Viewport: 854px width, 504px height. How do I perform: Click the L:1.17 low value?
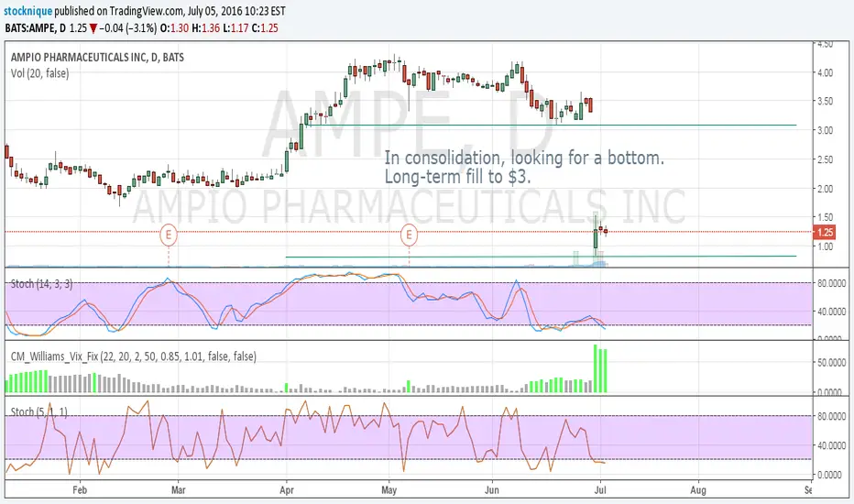click(235, 27)
